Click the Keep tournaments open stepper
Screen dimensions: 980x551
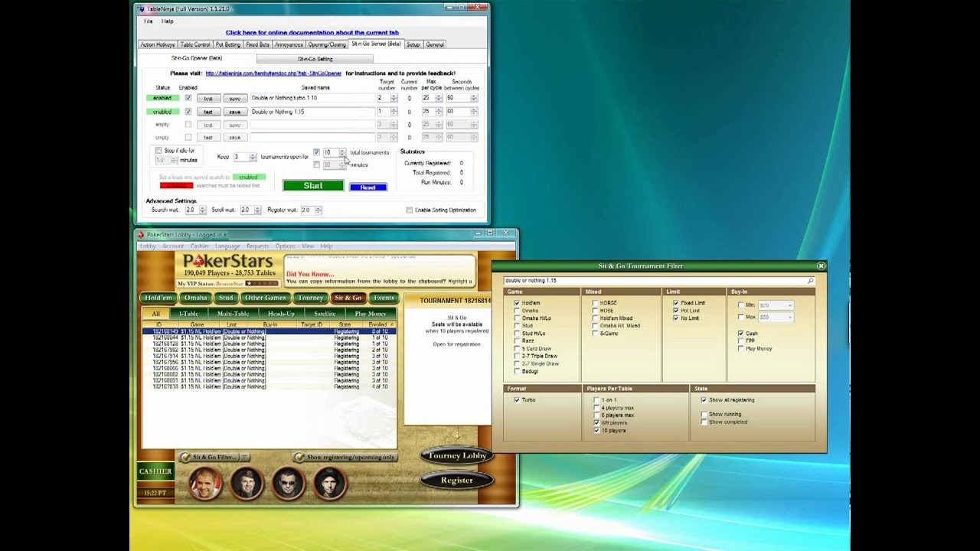click(253, 157)
